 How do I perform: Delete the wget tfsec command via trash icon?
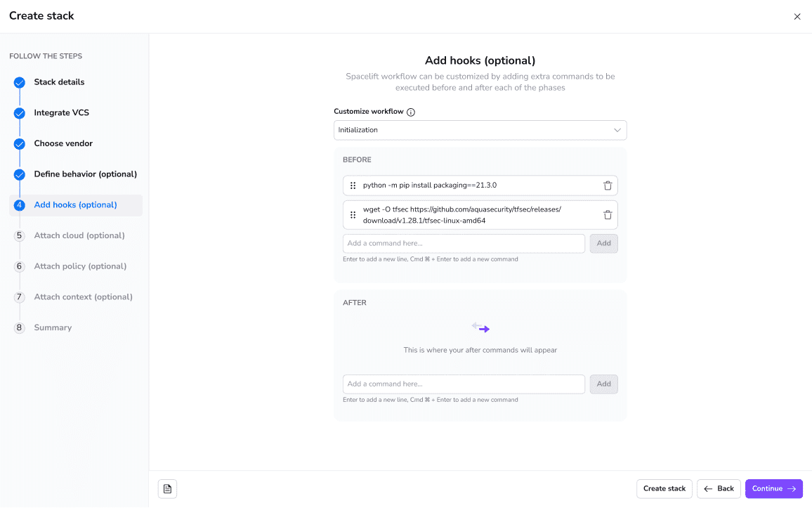(608, 214)
